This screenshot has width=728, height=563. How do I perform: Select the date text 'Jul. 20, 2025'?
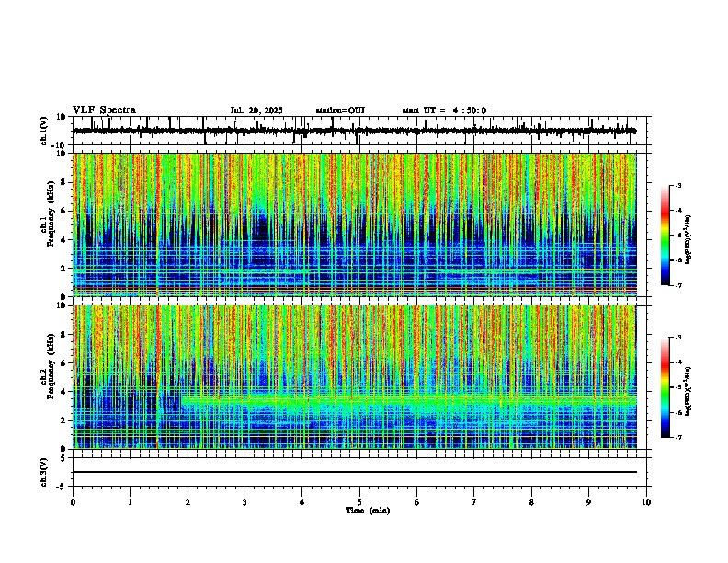coord(256,110)
